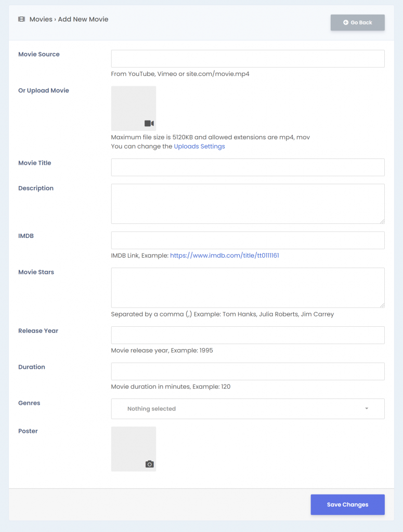Click the arrow icon in Go Back
Viewport: 403px width, 532px height.
(346, 22)
